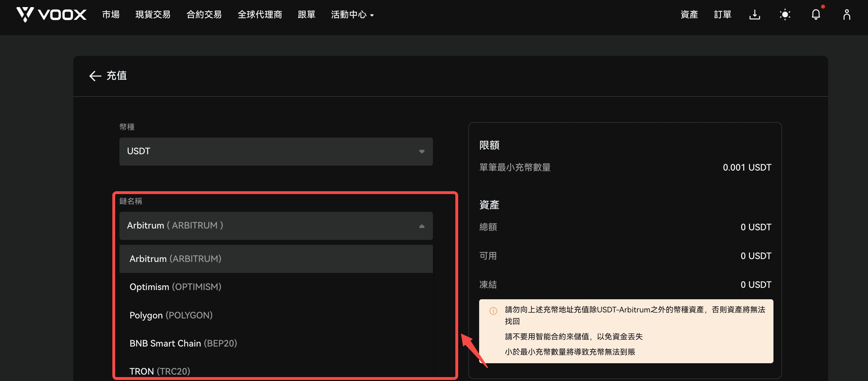The height and width of the screenshot is (381, 868).
Task: Open the 訂單 link in header
Action: coord(723,15)
